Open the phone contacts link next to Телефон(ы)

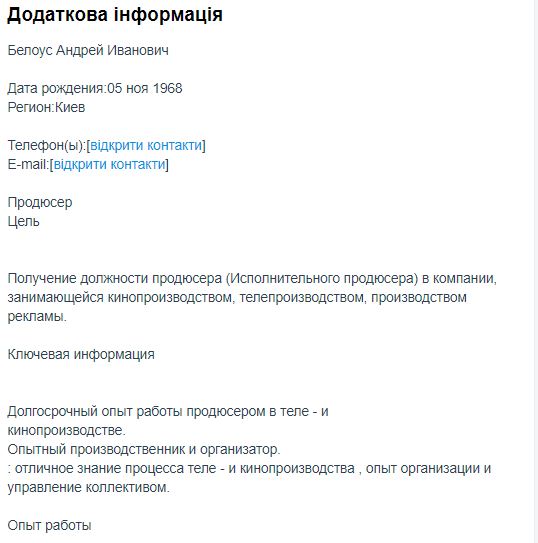146,145
